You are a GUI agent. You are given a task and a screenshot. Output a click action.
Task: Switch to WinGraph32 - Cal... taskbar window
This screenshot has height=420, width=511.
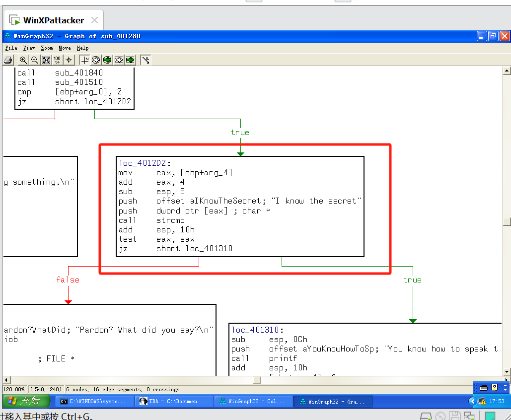[254, 402]
